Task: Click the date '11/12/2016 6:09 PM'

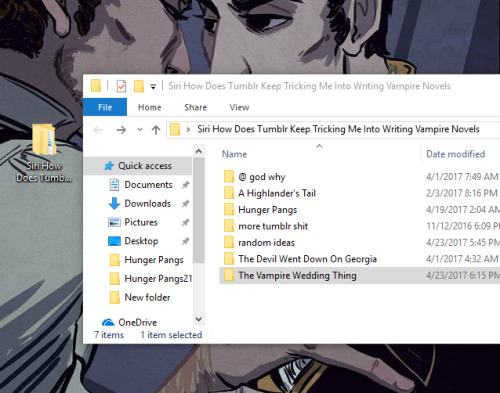Action: [x=463, y=226]
